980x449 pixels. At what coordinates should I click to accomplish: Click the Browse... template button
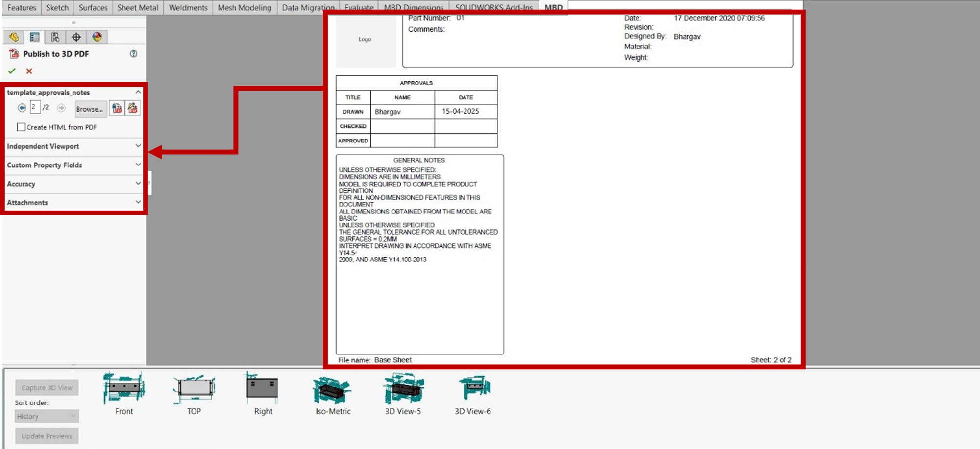90,109
